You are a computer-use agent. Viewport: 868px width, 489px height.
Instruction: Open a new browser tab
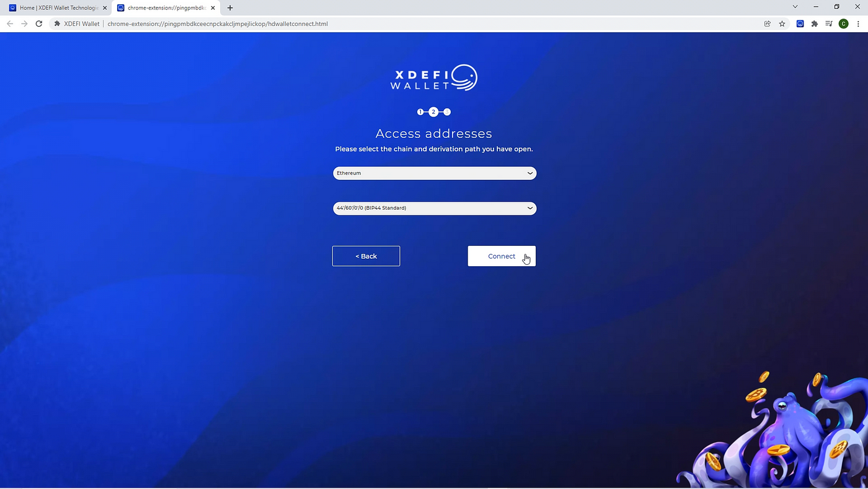[x=230, y=8]
